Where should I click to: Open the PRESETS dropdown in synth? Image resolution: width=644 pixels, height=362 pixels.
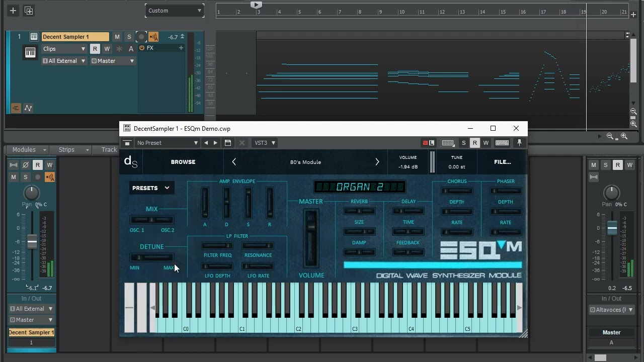[x=151, y=188]
